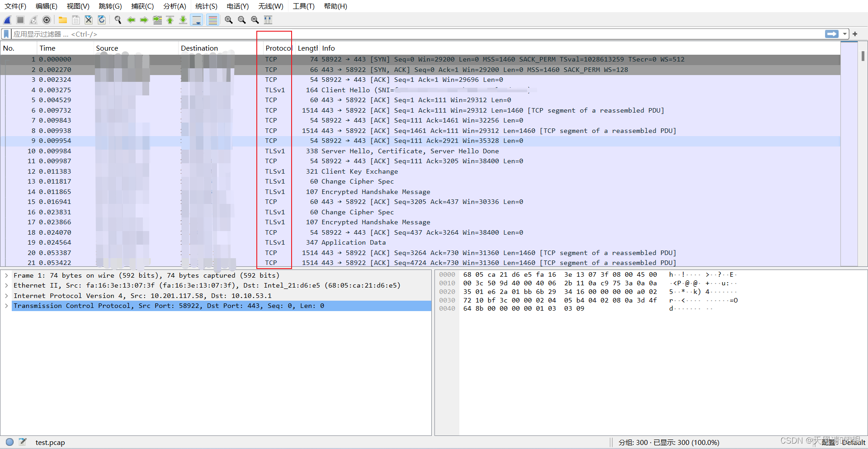This screenshot has height=449, width=868.
Task: Close this capture file
Action: pos(89,20)
